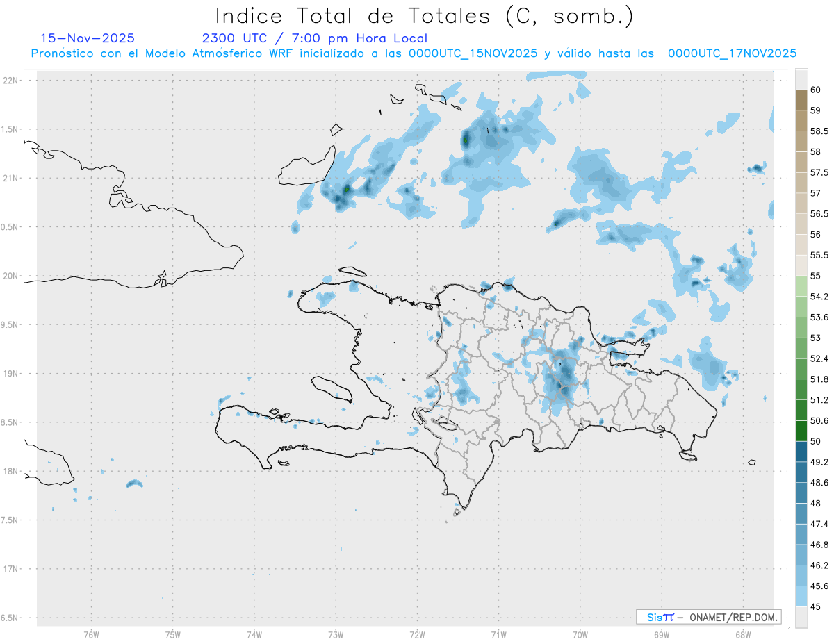This screenshot has width=834, height=644.
Task: Click the "72W" longitude label
Action: coord(417,635)
